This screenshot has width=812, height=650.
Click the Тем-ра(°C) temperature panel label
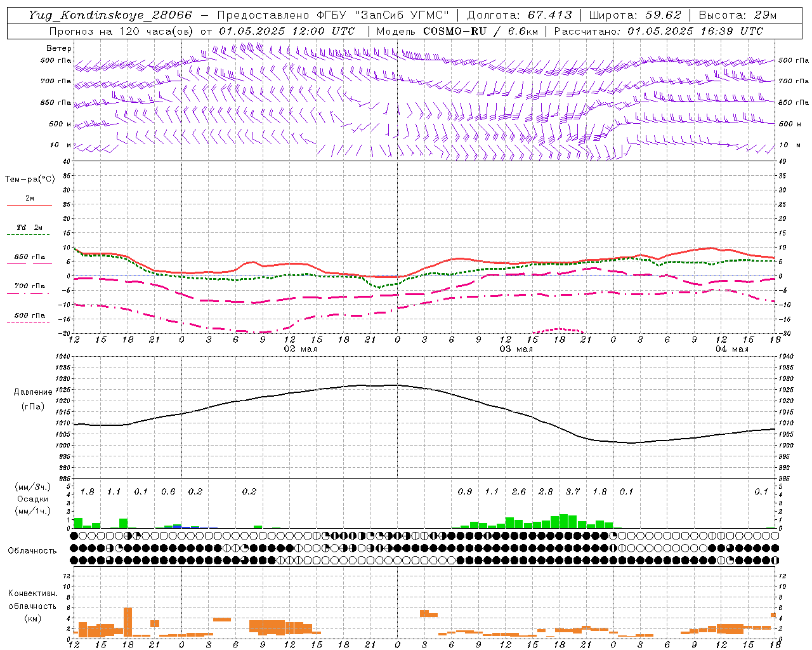point(30,180)
